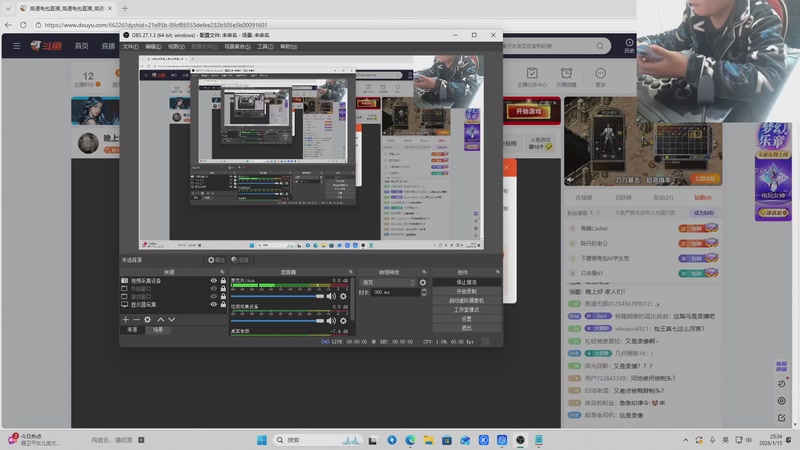Screen dimensions: 800x450
Task: Click mic/Aux volume slider in mixer
Action: [278, 296]
